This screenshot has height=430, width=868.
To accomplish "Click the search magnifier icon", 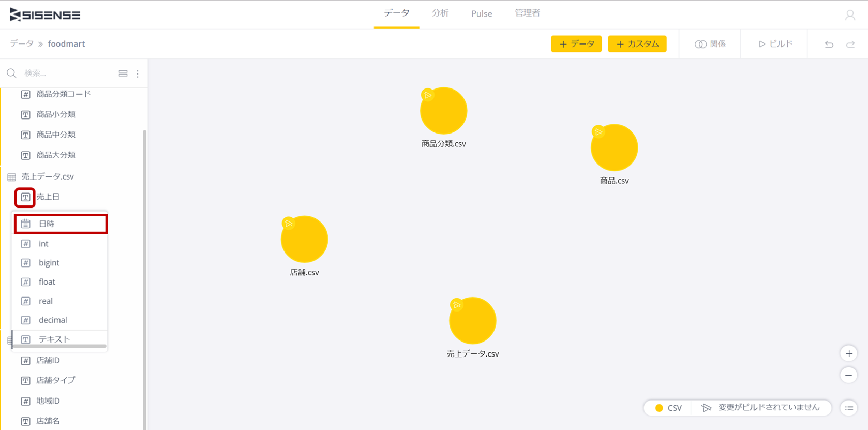I will pyautogui.click(x=11, y=73).
